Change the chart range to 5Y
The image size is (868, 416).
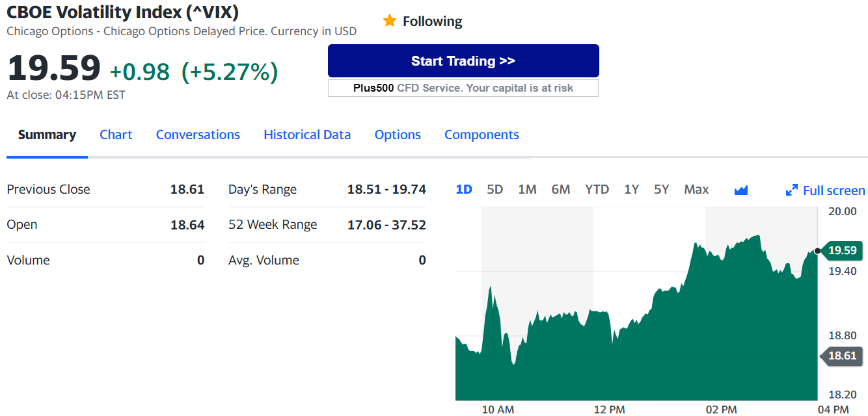coord(661,189)
